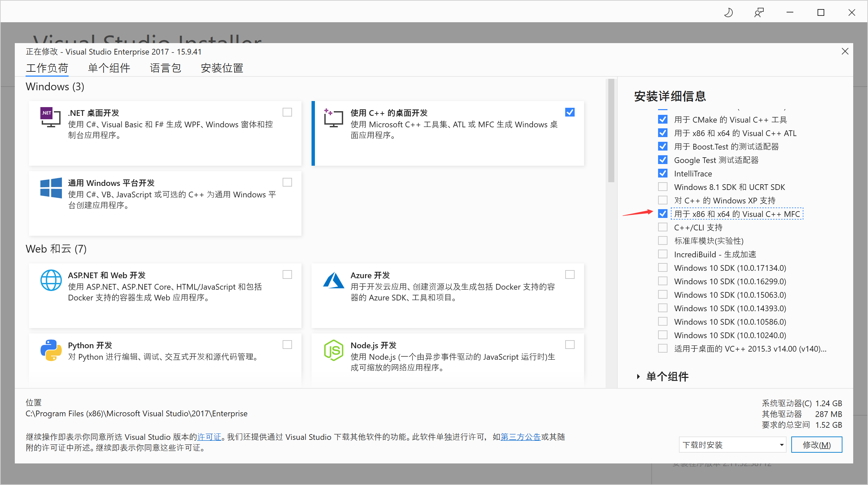This screenshot has height=485, width=868.
Task: Enable Windows 8.1 SDK 和 UCRT SDK
Action: click(x=662, y=187)
